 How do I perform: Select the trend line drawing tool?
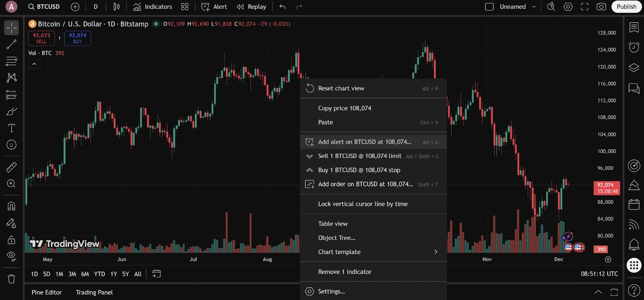(x=11, y=44)
